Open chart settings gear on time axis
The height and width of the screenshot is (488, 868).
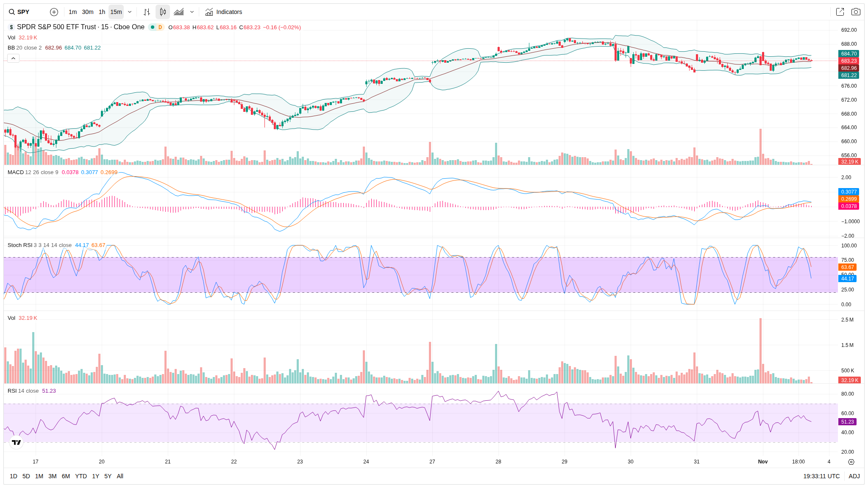851,462
